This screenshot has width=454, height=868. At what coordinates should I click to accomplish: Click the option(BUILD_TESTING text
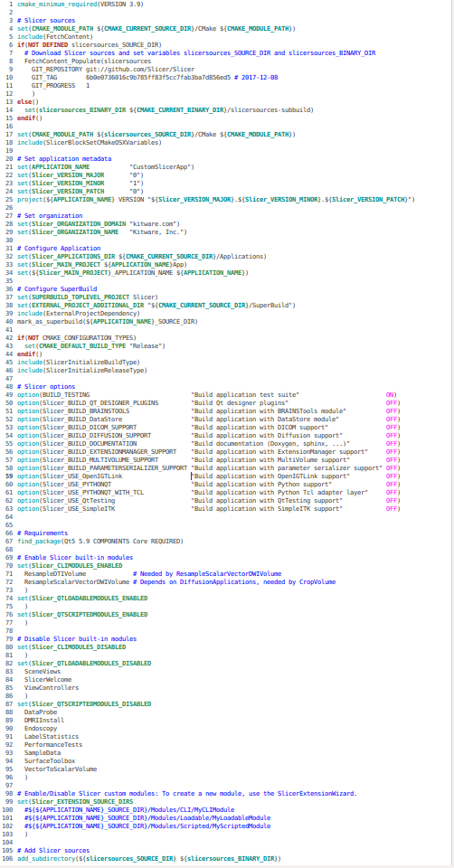55,395
